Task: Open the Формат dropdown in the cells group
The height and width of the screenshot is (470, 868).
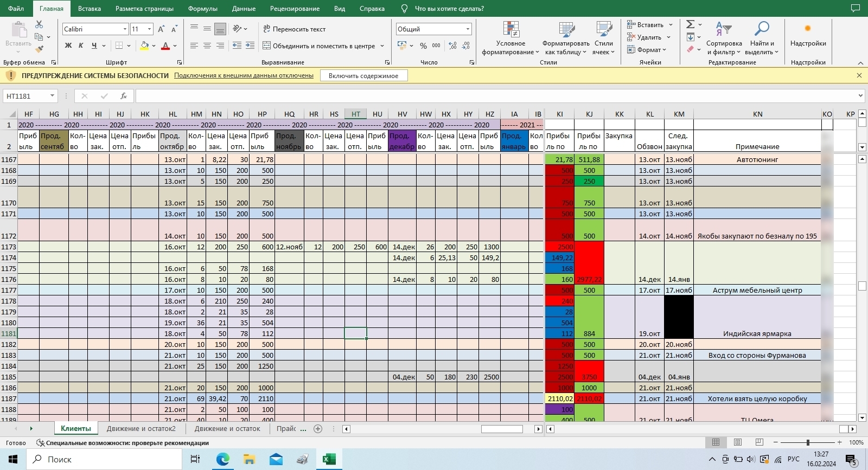Action: point(647,50)
